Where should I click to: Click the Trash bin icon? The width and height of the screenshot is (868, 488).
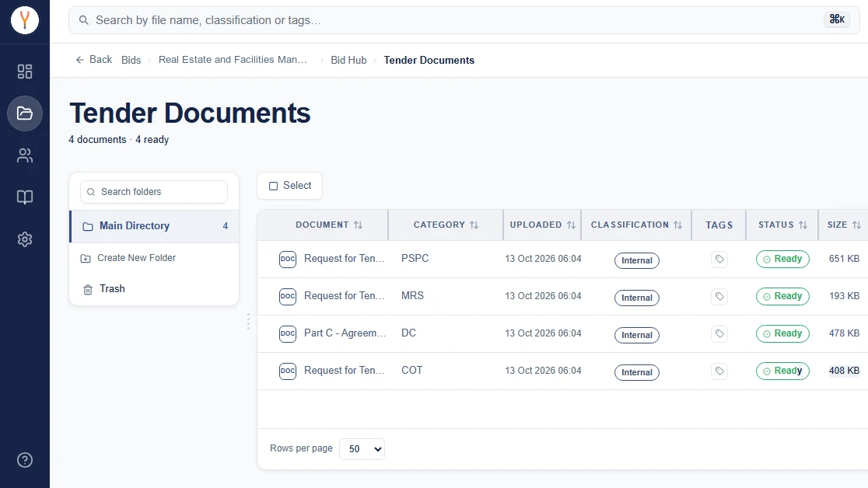87,289
